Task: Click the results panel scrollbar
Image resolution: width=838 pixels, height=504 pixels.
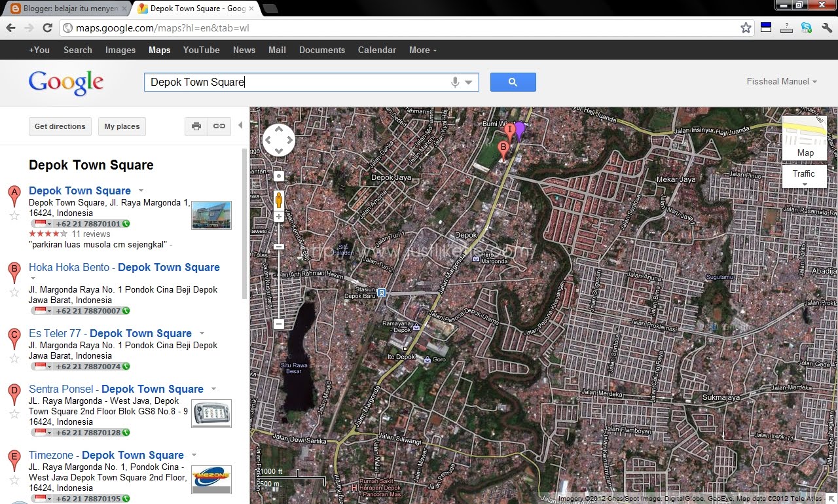Action: point(246,223)
